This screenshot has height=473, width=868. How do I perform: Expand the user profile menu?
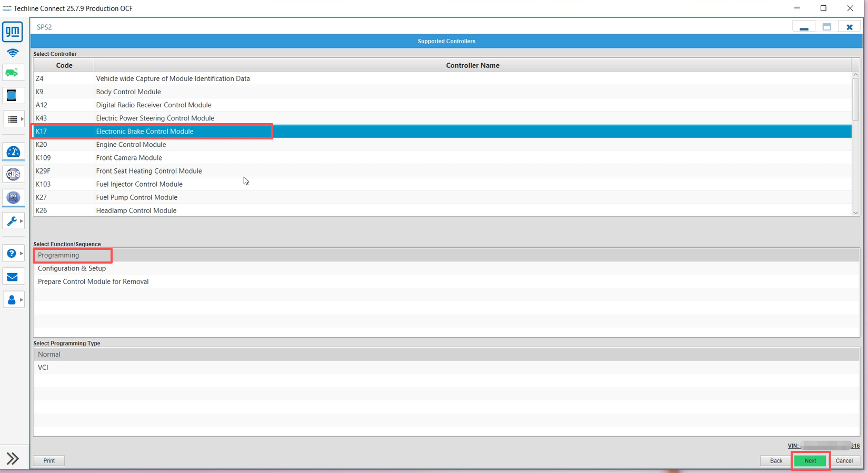(13, 300)
